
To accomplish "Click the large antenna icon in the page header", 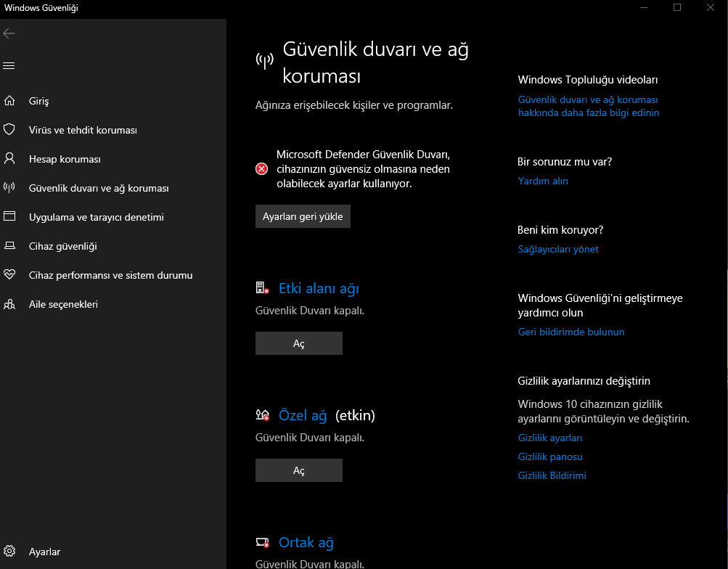I will pos(265,60).
